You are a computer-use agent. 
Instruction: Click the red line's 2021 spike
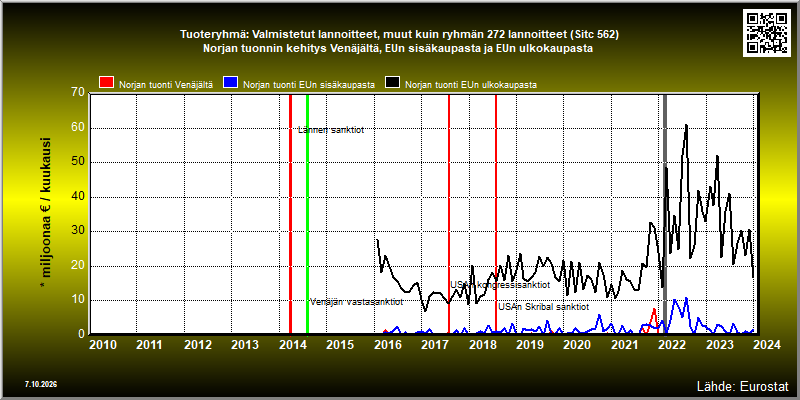click(654, 309)
